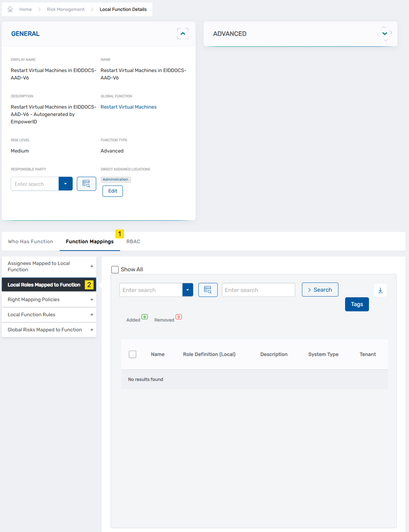Viewport: 409px width, 532px height.
Task: Click the Tags button
Action: tap(357, 304)
